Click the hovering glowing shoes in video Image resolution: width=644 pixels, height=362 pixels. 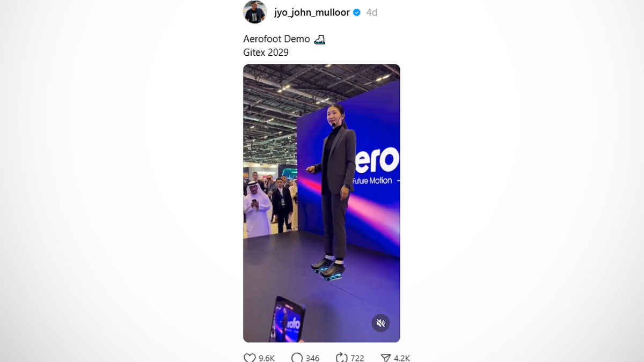[328, 268]
